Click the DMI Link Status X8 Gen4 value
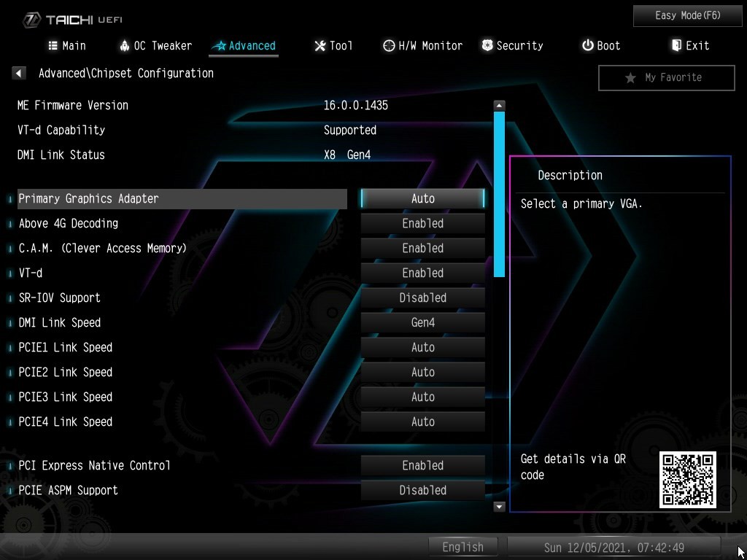The image size is (747, 560). pos(347,155)
